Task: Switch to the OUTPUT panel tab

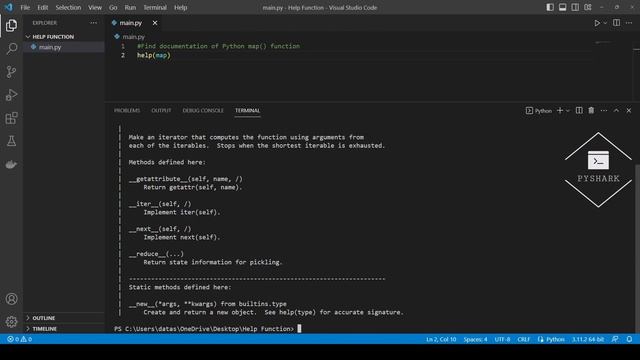Action: (161, 111)
